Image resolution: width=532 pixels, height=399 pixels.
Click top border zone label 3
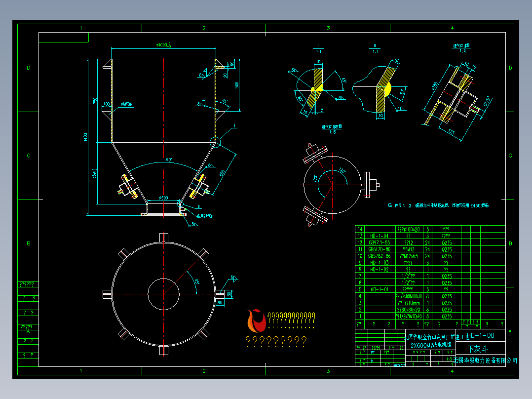[328, 28]
